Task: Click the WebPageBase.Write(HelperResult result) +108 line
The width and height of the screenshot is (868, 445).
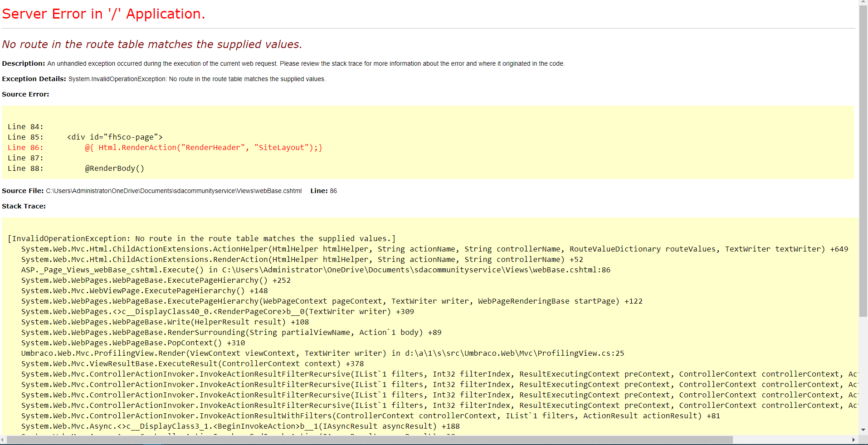Action: tap(165, 322)
